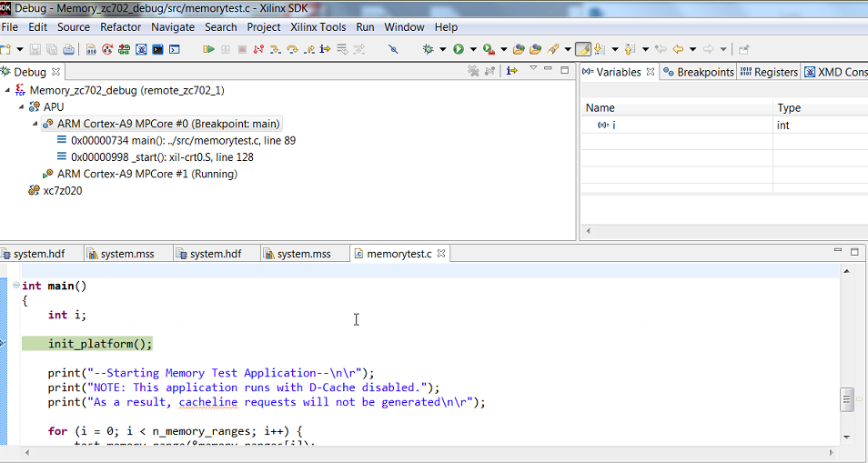The width and height of the screenshot is (868, 463).
Task: Click the Search flashlight icon
Action: [552, 49]
